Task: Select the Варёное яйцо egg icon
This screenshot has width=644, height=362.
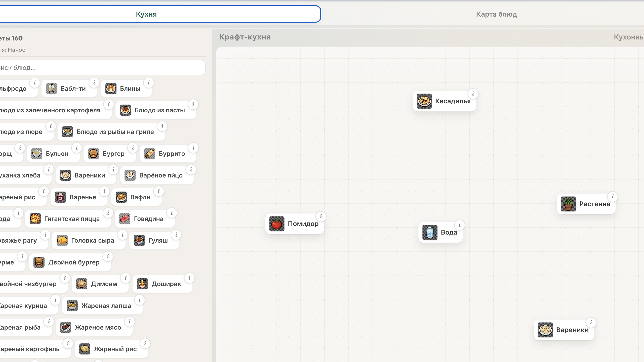Action: [130, 175]
